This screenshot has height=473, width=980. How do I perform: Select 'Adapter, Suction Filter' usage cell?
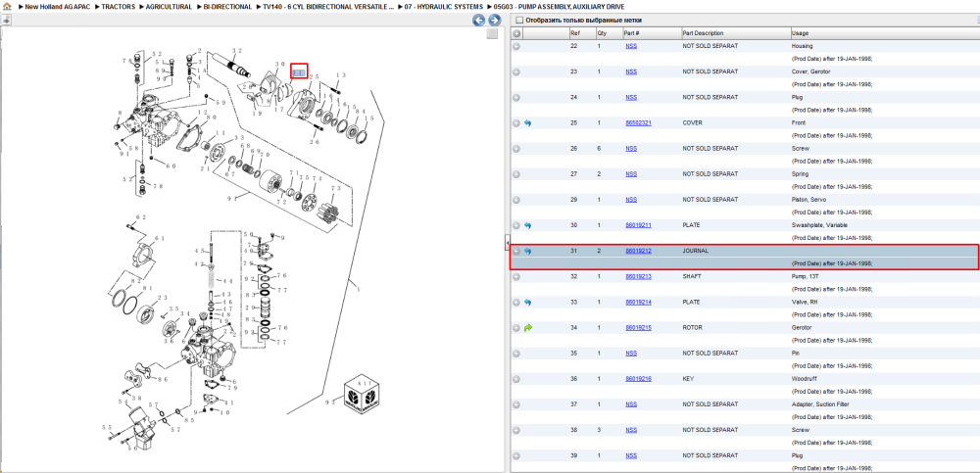[820, 404]
